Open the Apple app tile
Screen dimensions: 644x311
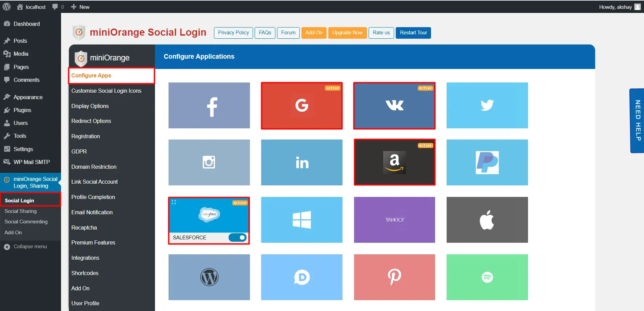pos(487,220)
